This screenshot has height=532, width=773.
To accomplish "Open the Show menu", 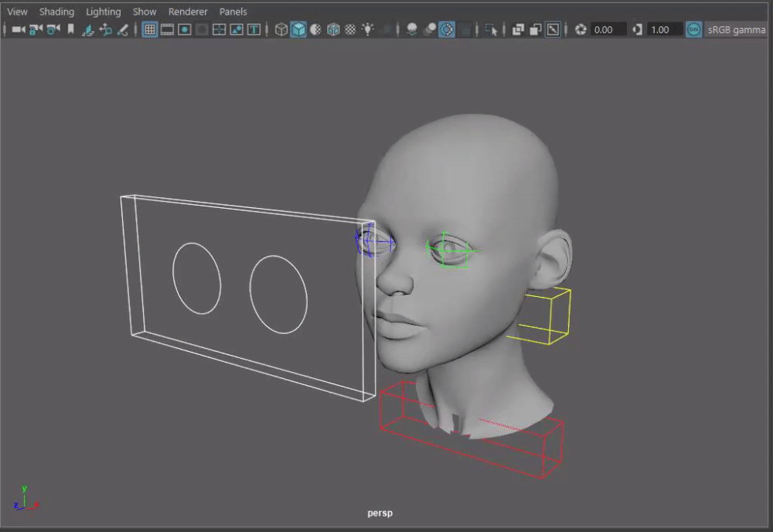I will click(x=145, y=12).
